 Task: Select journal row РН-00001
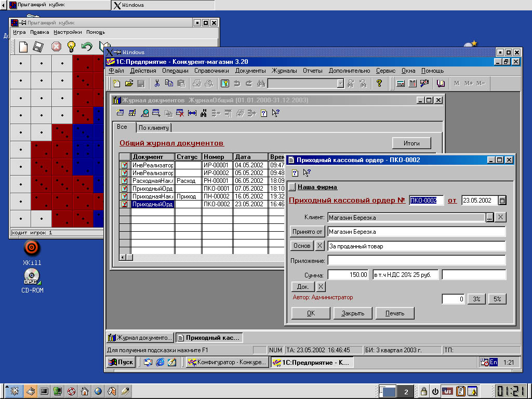tap(202, 181)
